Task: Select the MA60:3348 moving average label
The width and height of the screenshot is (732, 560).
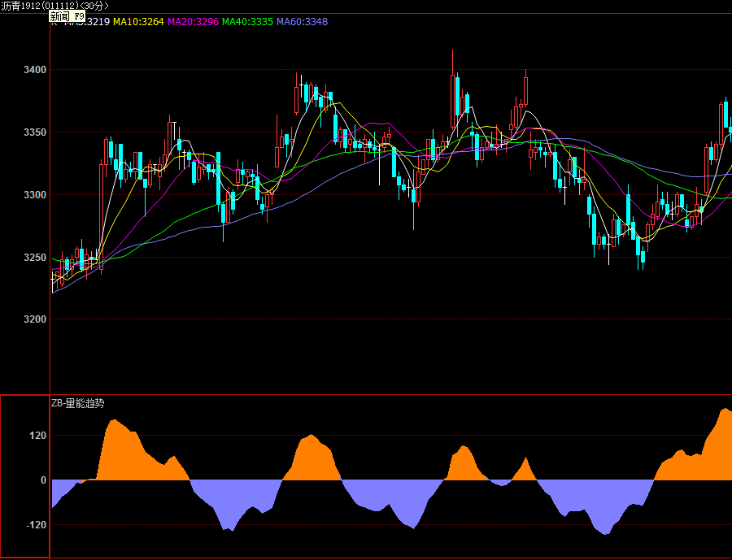Action: click(x=302, y=21)
